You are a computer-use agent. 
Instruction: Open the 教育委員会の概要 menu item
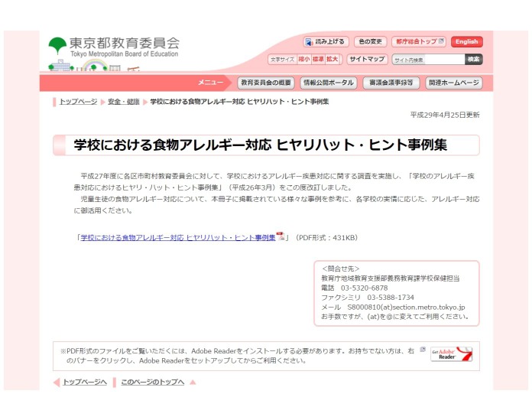tap(266, 83)
